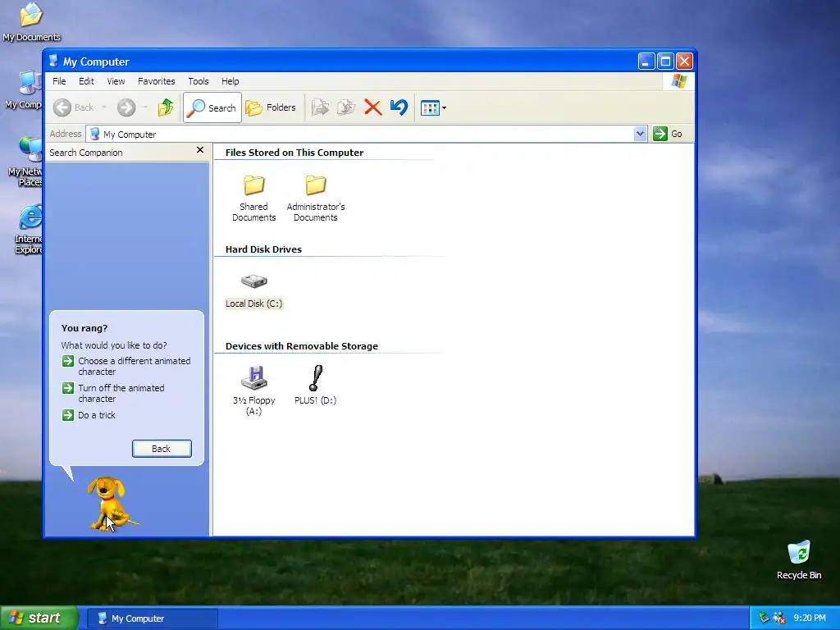Click the My Computer taskbar button
Screen dimensions: 840x630
(x=152, y=619)
